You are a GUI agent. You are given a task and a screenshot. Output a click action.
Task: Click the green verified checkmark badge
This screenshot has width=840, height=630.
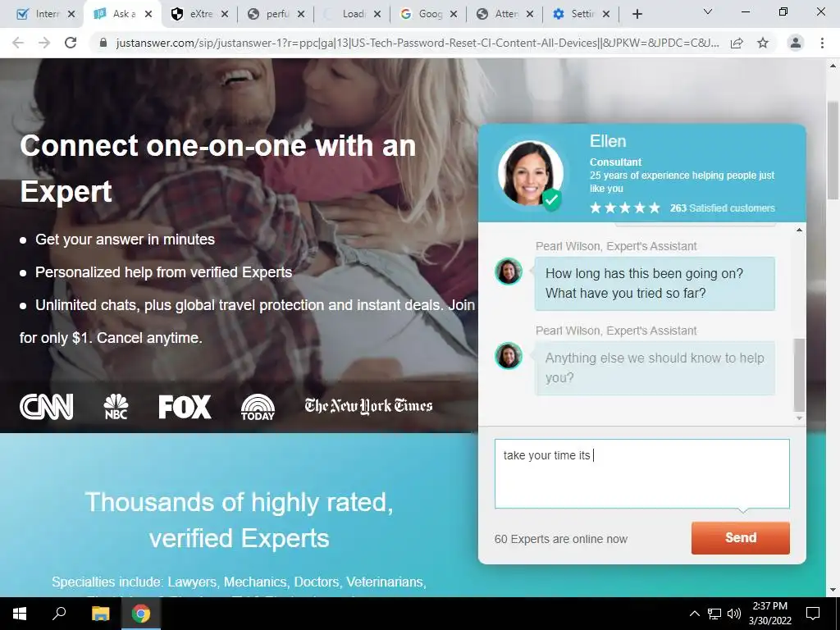coord(552,200)
